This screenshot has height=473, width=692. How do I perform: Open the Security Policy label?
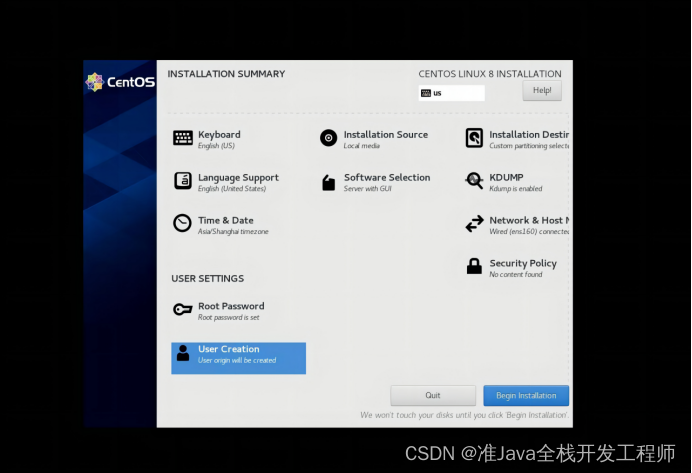tap(523, 263)
